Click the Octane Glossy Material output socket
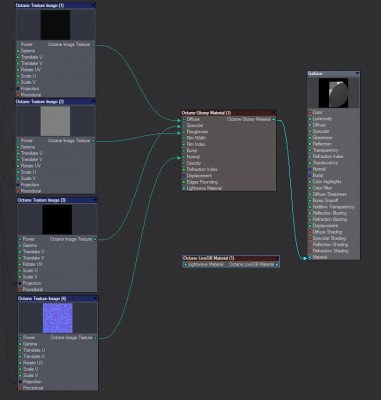381x400 pixels. coord(274,119)
